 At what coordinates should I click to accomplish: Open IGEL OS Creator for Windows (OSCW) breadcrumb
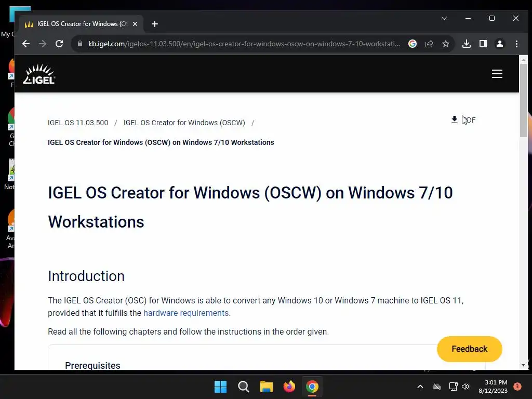point(184,123)
